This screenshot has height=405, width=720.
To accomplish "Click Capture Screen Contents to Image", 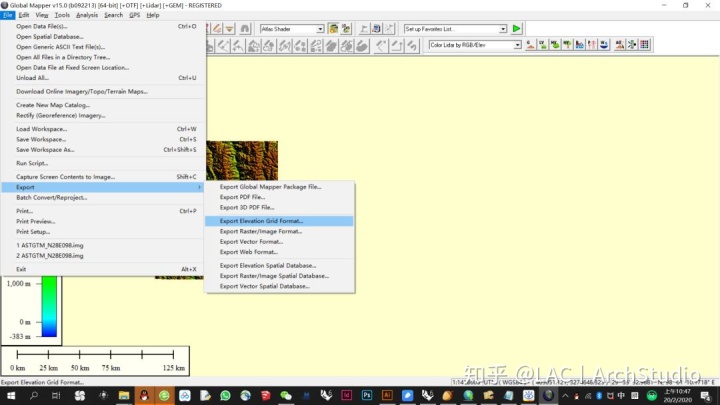I will (102, 177).
